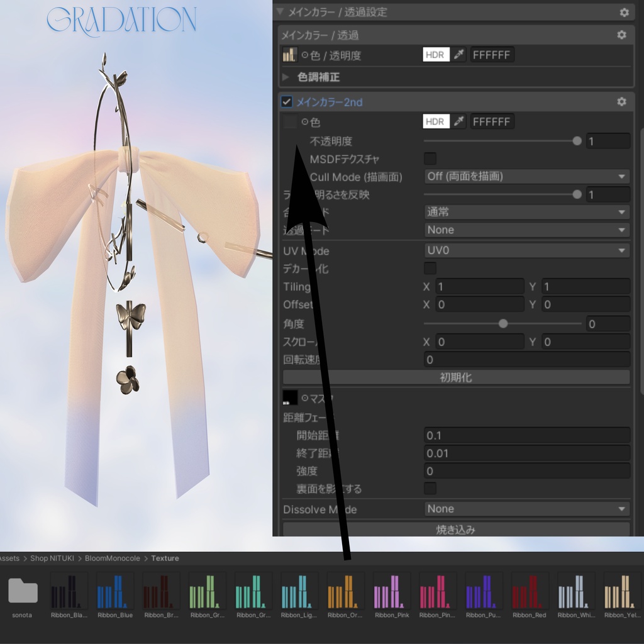Click the empty メインカラー2nd texture slot
The width and height of the screenshot is (644, 644).
[x=289, y=121]
